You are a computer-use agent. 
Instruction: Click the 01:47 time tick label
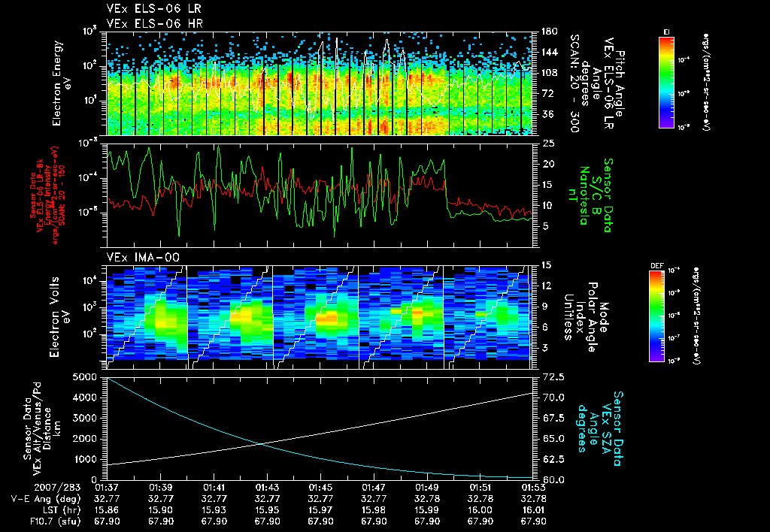click(374, 488)
